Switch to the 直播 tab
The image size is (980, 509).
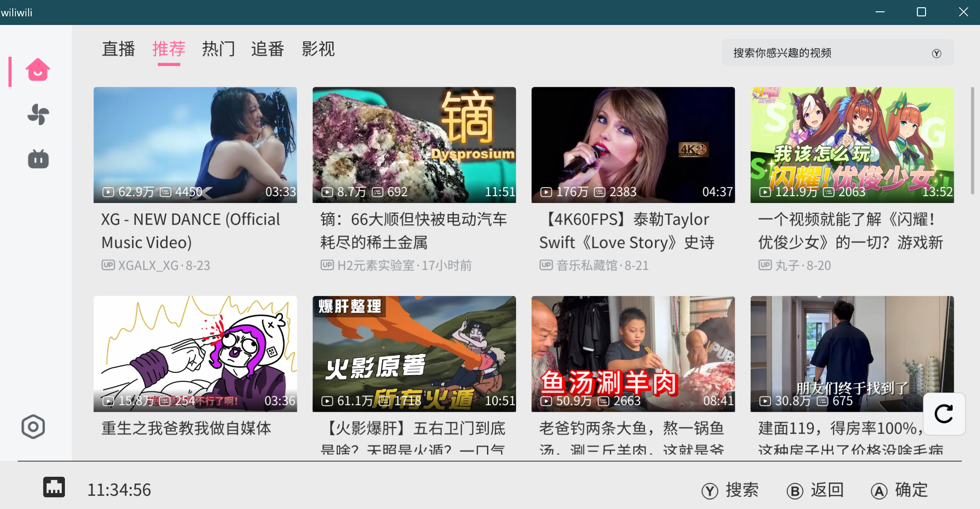(x=118, y=49)
